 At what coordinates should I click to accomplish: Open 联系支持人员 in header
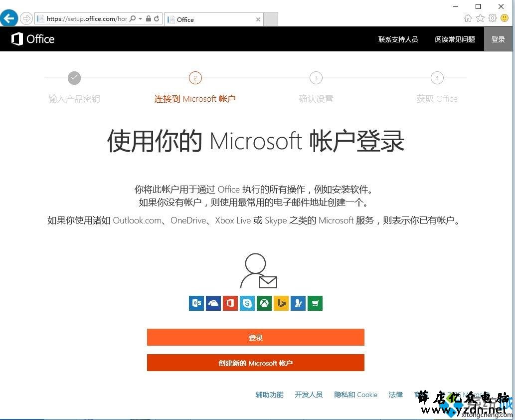click(398, 39)
